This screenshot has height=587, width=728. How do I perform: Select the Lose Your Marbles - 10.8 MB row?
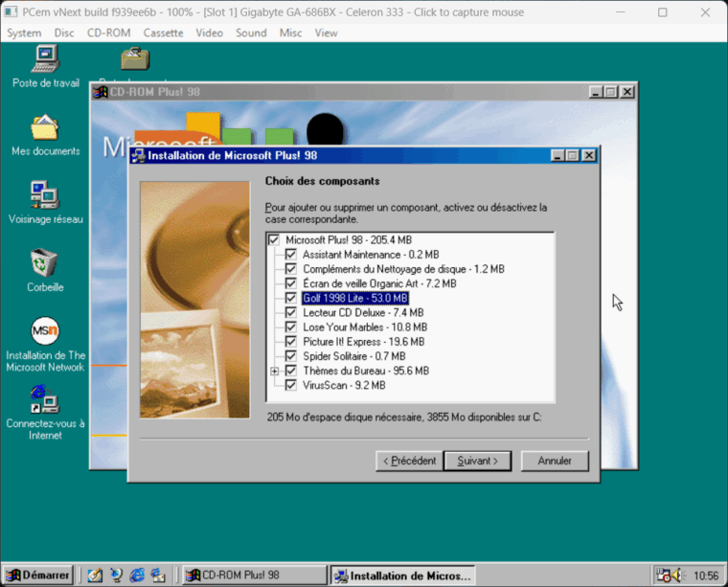365,327
